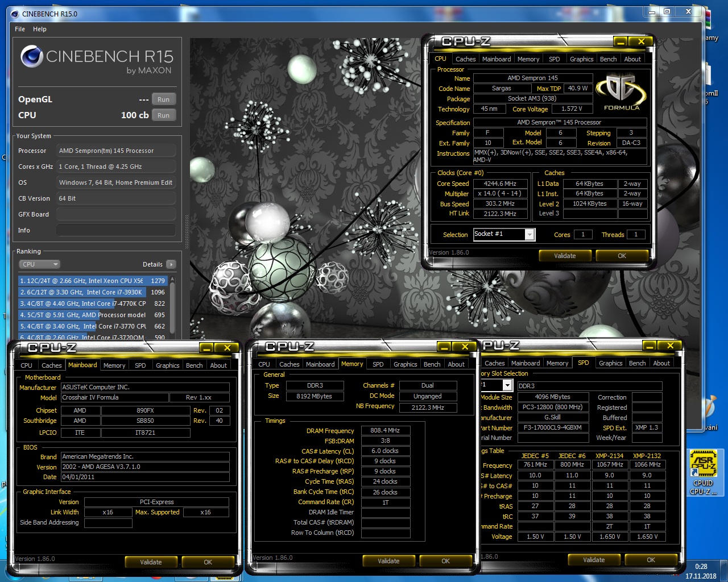Open the memory slot selection dropdown

click(507, 385)
